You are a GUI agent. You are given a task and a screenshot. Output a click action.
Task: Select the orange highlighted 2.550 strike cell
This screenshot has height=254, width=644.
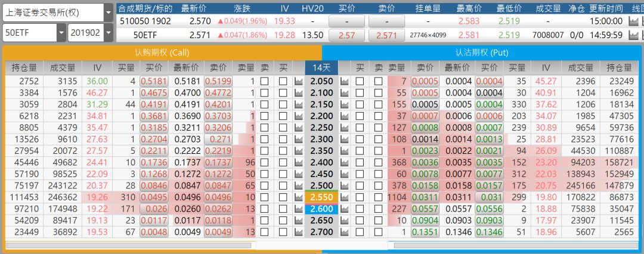[321, 197]
